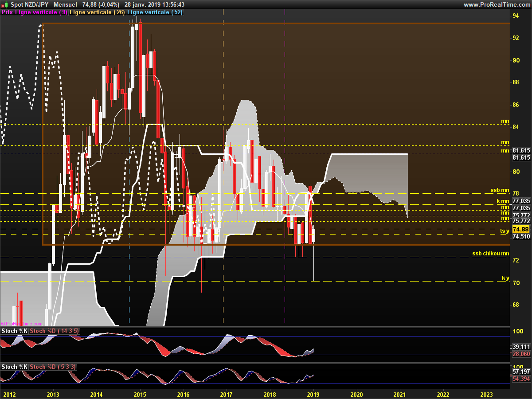The height and width of the screenshot is (399, 532).
Task: Open the Ligne verticale (9) label
Action: (x=41, y=12)
